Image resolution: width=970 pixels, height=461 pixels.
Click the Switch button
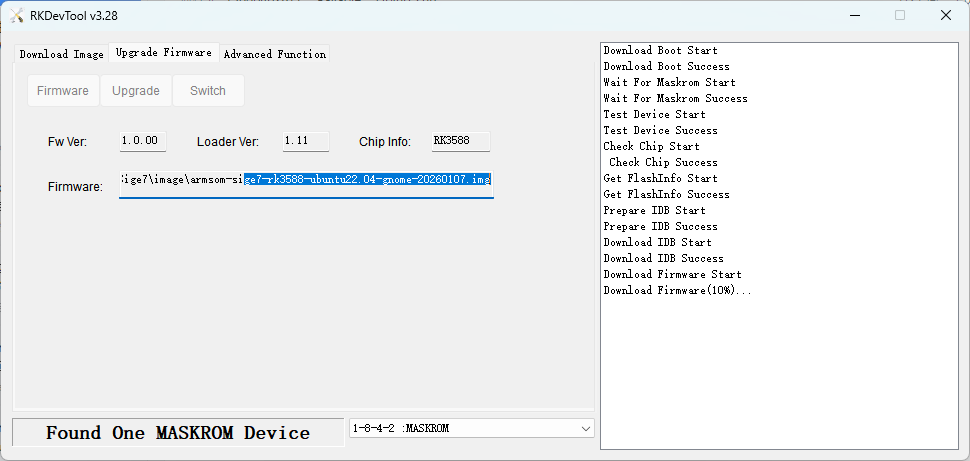[x=208, y=91]
